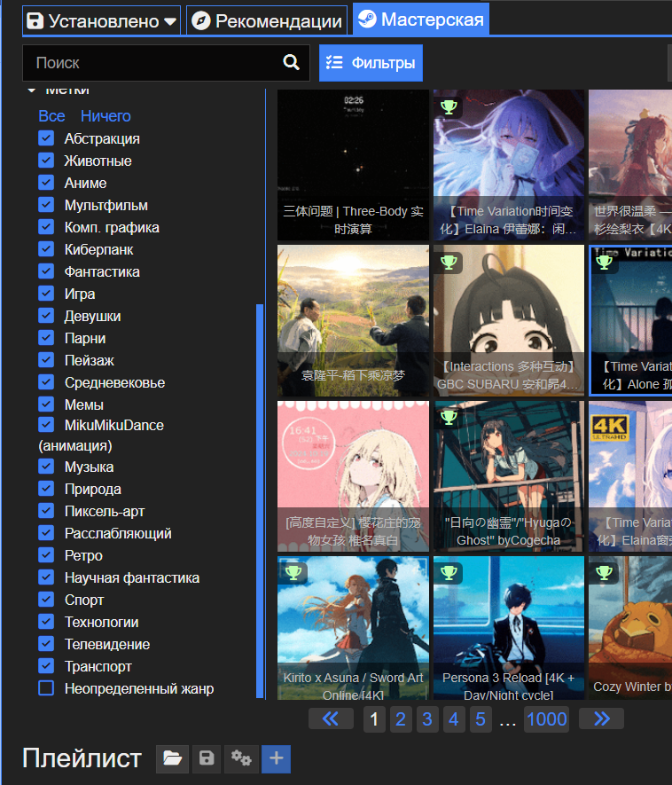Toggle the Спорт tag checkbox
Viewport: 672px width, 785px height.
(46, 600)
